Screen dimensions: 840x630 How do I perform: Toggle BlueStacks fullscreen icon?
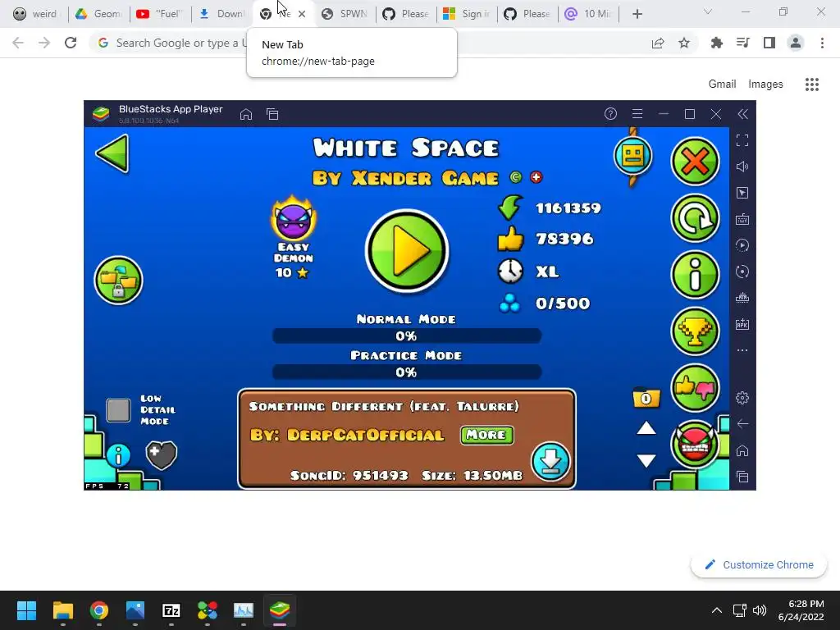point(742,140)
